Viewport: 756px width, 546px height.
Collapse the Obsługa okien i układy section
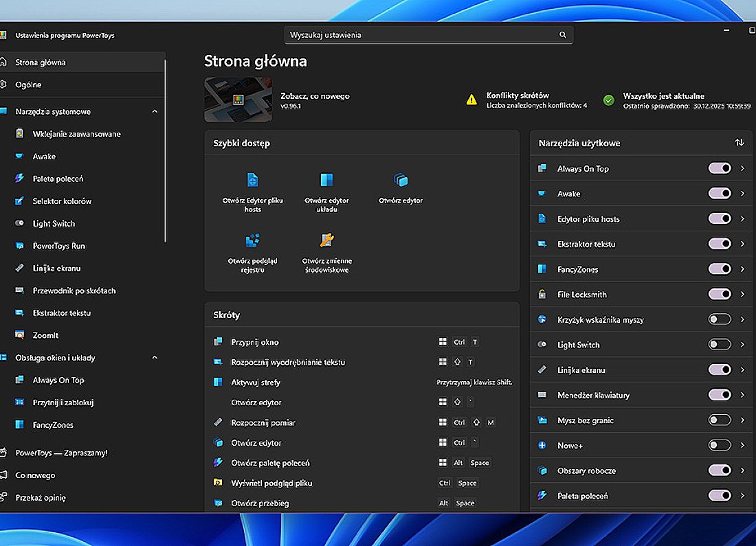(155, 358)
